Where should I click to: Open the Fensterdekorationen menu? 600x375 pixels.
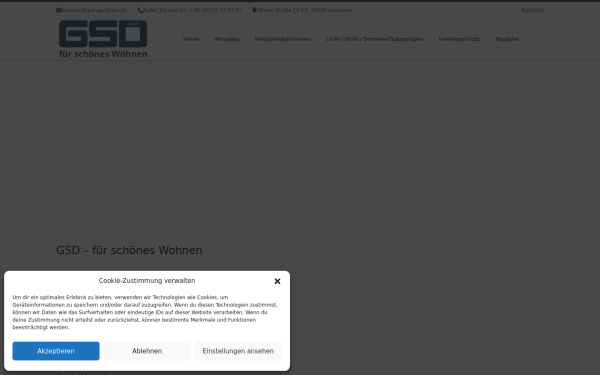(x=283, y=39)
